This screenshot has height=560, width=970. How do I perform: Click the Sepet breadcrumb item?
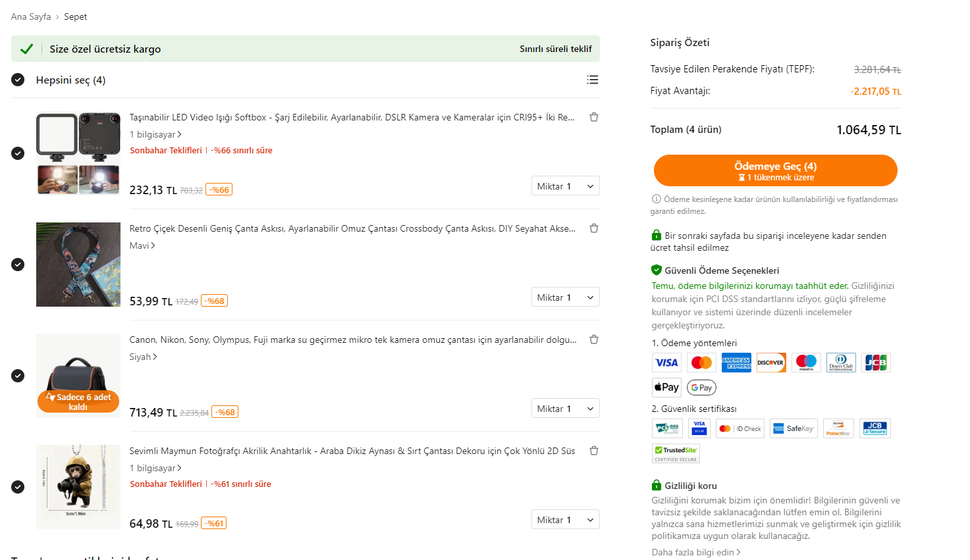[75, 16]
